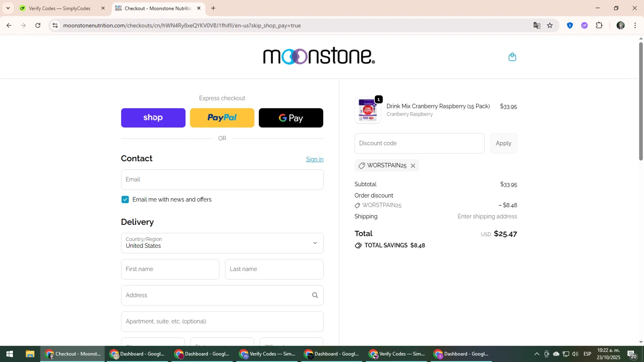Open the Extensions puzzle icon
Image resolution: width=644 pixels, height=362 pixels.
pyautogui.click(x=599, y=25)
